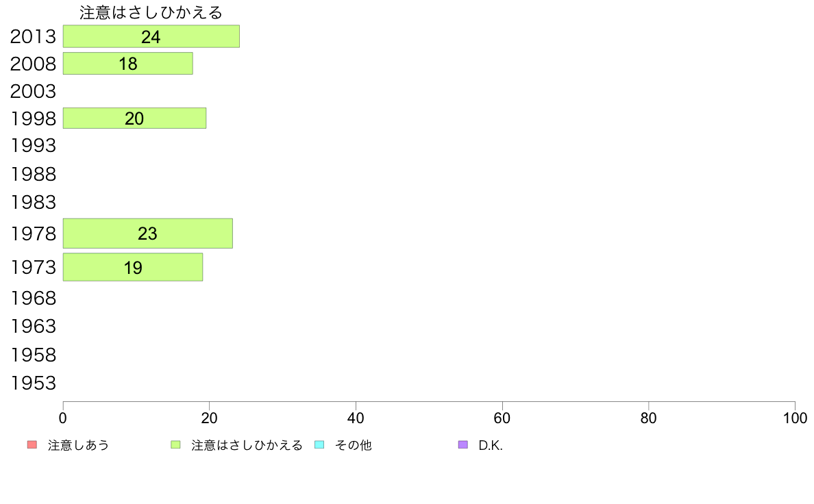The height and width of the screenshot is (504, 814).
Task: Click the cyan その他 legend swatch
Action: click(319, 445)
